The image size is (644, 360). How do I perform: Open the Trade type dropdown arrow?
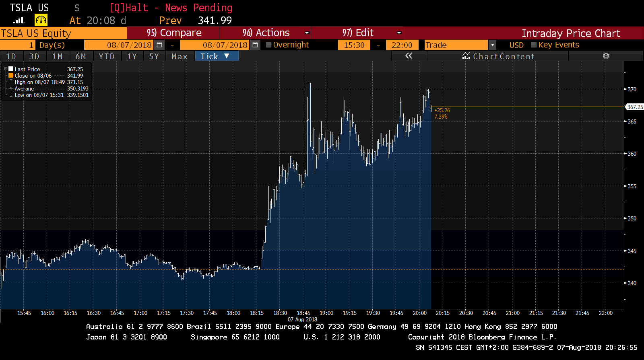pyautogui.click(x=492, y=45)
